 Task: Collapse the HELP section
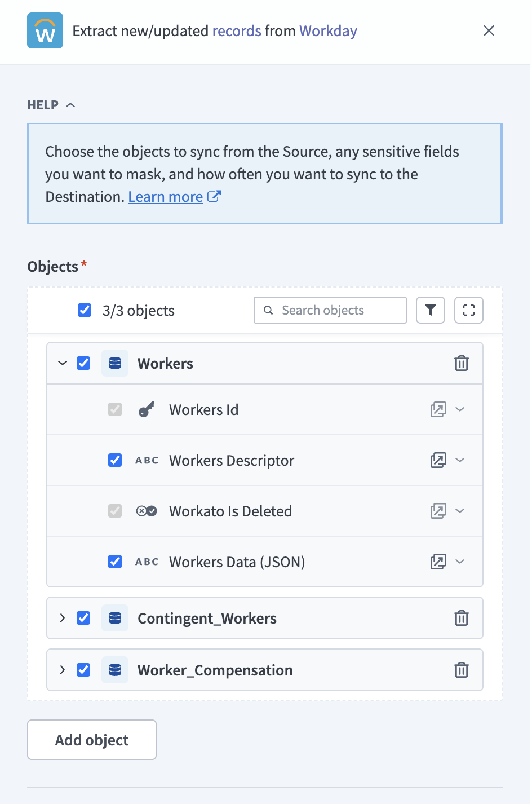pos(70,105)
